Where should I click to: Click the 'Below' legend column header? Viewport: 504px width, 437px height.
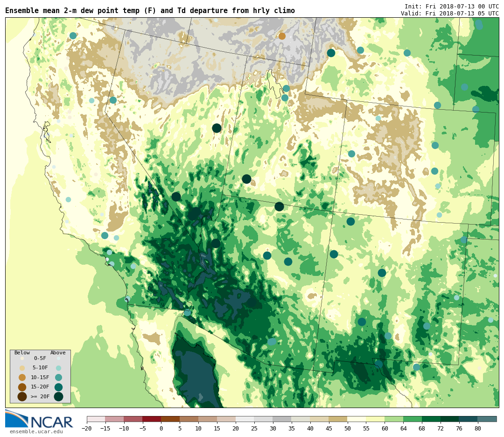(22, 353)
